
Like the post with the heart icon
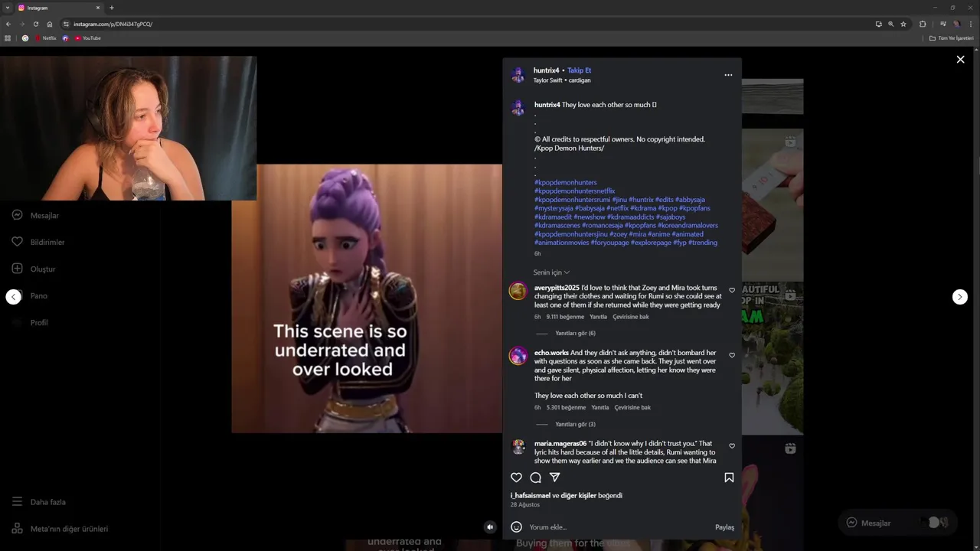pos(516,478)
